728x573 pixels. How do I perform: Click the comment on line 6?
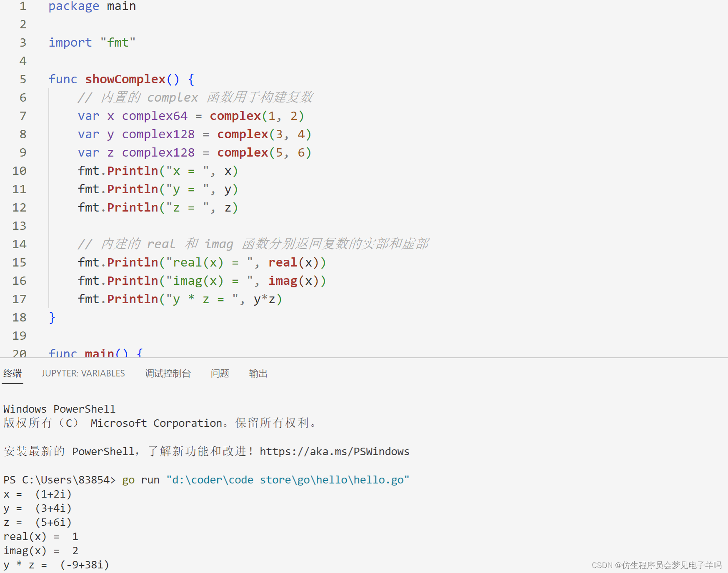[195, 97]
